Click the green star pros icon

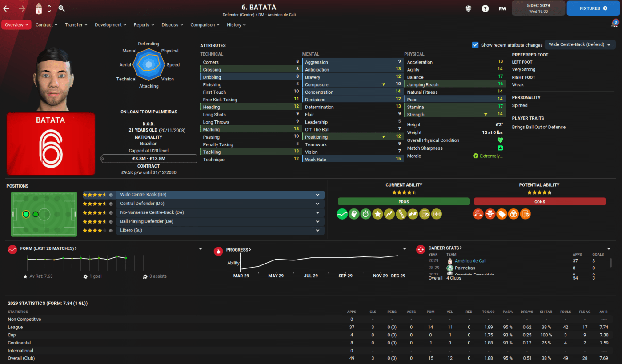point(377,214)
